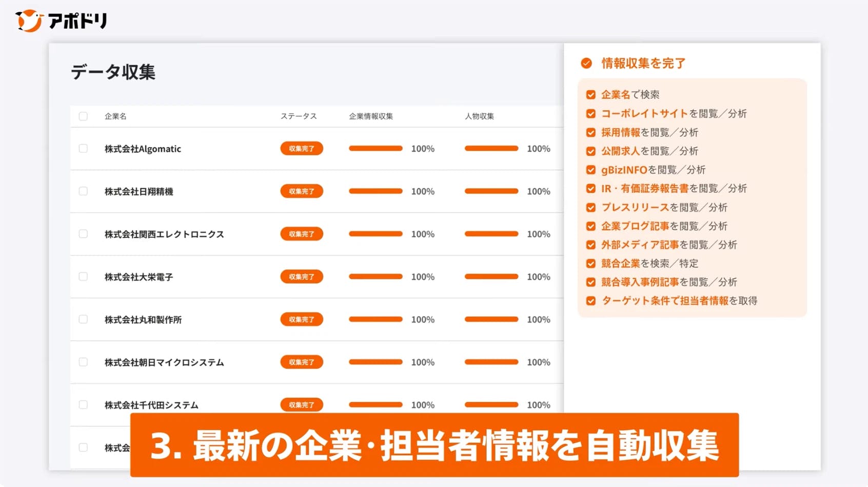The height and width of the screenshot is (487, 868).
Task: Toggle the gBizINFOを閲覧／分析 checklist checkbox
Action: [591, 170]
